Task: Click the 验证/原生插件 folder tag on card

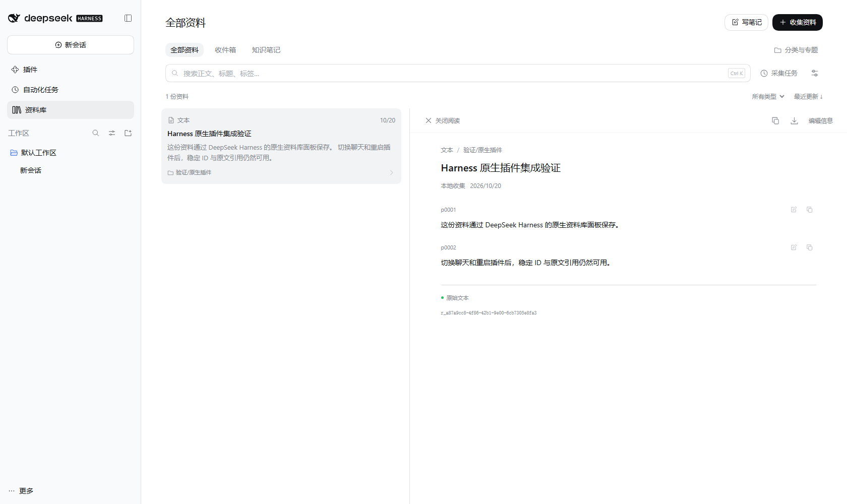Action: click(190, 172)
